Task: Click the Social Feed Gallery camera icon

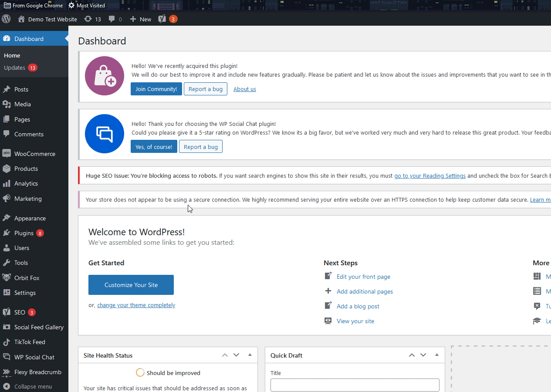Action: coord(7,327)
